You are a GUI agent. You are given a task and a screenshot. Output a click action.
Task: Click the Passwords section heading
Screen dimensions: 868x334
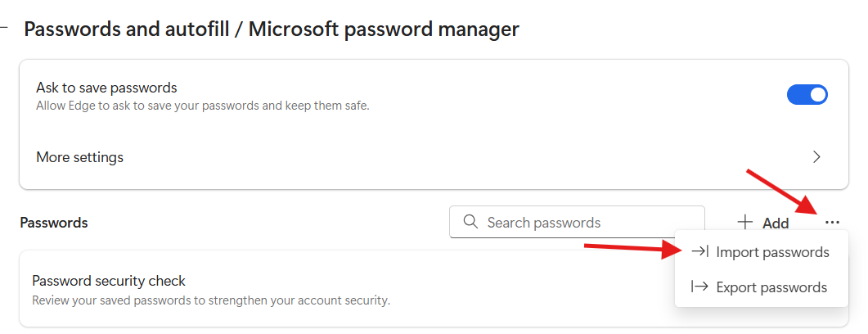(x=54, y=223)
